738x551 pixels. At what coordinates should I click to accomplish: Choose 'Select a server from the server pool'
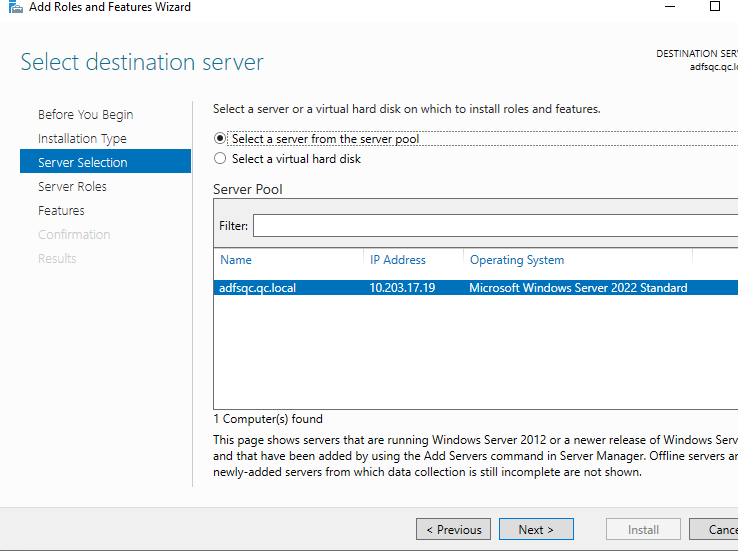click(221, 139)
